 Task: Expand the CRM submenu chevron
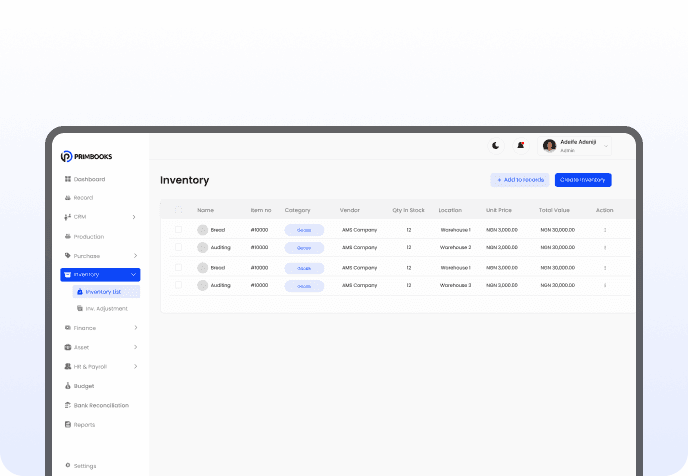[x=134, y=217]
